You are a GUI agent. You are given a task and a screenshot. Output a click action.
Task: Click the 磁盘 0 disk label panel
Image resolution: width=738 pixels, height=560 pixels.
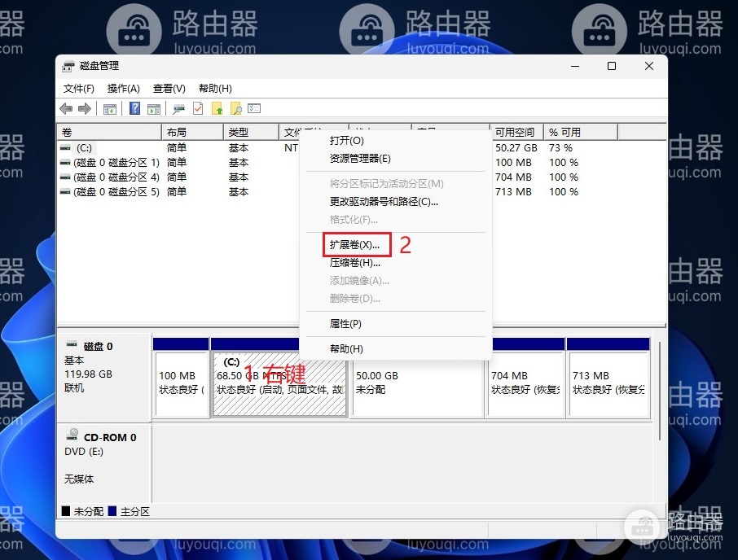coord(104,378)
